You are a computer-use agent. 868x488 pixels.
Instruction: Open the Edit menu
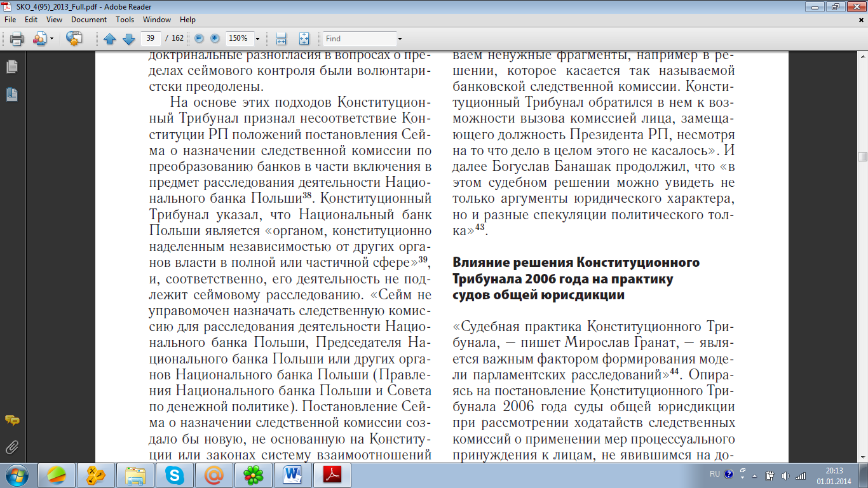click(x=31, y=20)
